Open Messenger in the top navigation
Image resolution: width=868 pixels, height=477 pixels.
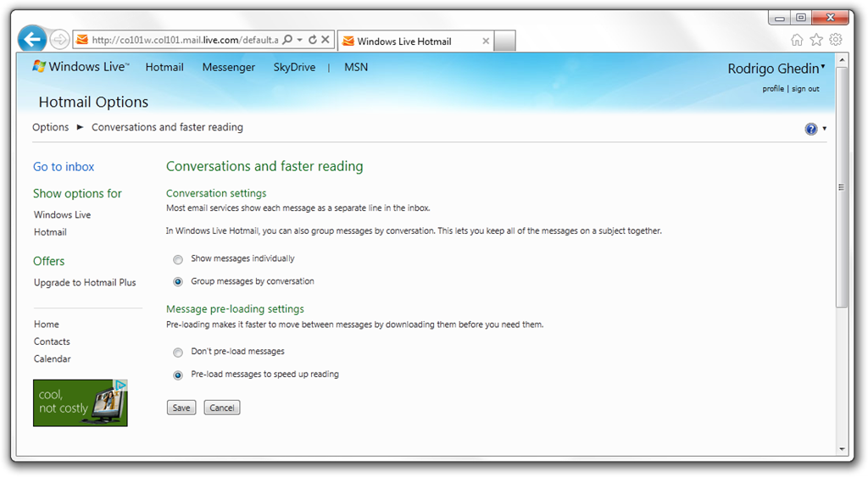point(229,67)
